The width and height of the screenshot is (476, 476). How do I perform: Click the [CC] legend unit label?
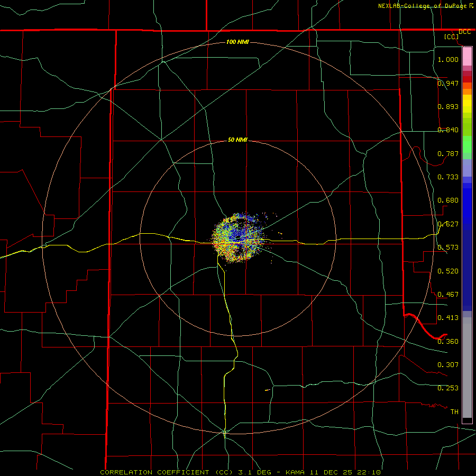pyautogui.click(x=452, y=37)
